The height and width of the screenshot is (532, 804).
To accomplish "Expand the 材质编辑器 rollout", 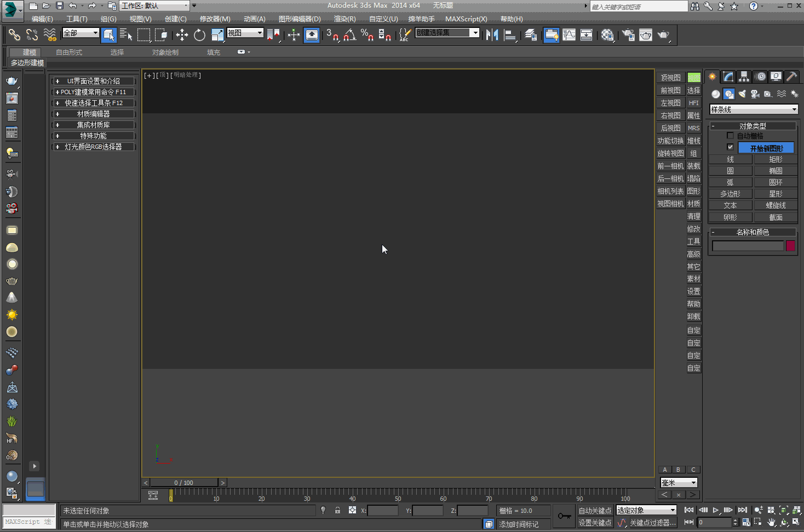I will click(x=93, y=114).
